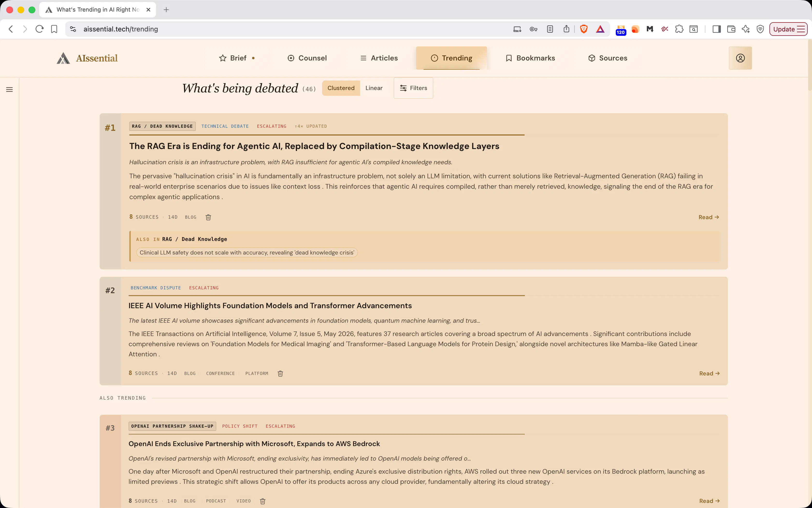Open the Bookmarks section
812x508 pixels.
click(530, 58)
